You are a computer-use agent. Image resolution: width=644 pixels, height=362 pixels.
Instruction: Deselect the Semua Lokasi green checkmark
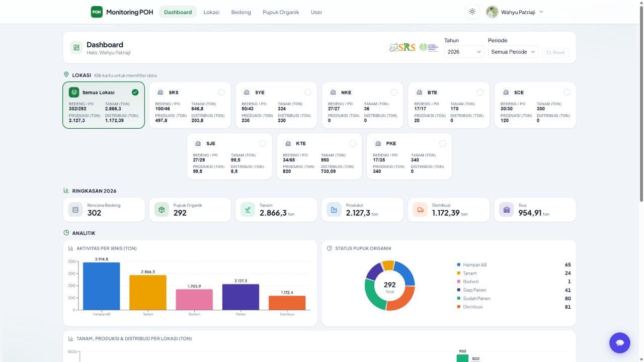tap(135, 93)
